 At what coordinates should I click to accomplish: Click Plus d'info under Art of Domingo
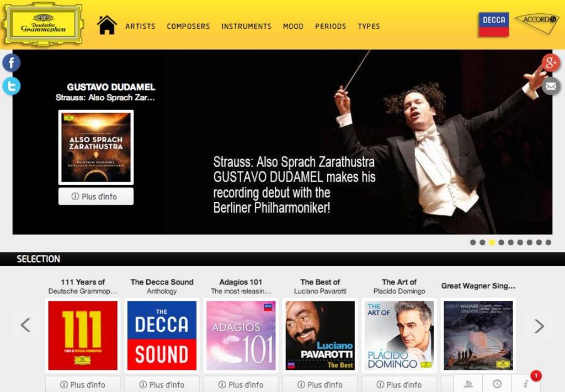point(399,384)
